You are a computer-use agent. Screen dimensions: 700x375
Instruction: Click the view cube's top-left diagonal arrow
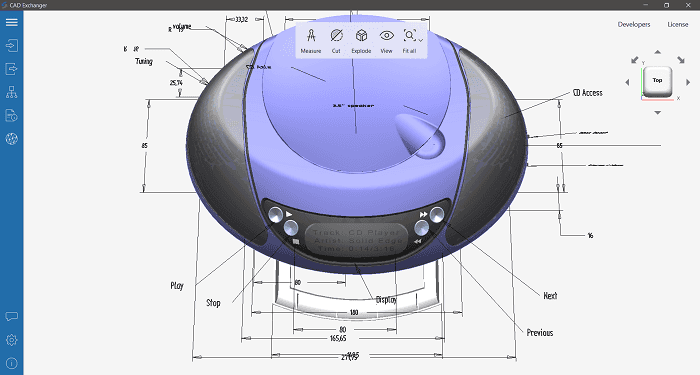pos(634,60)
